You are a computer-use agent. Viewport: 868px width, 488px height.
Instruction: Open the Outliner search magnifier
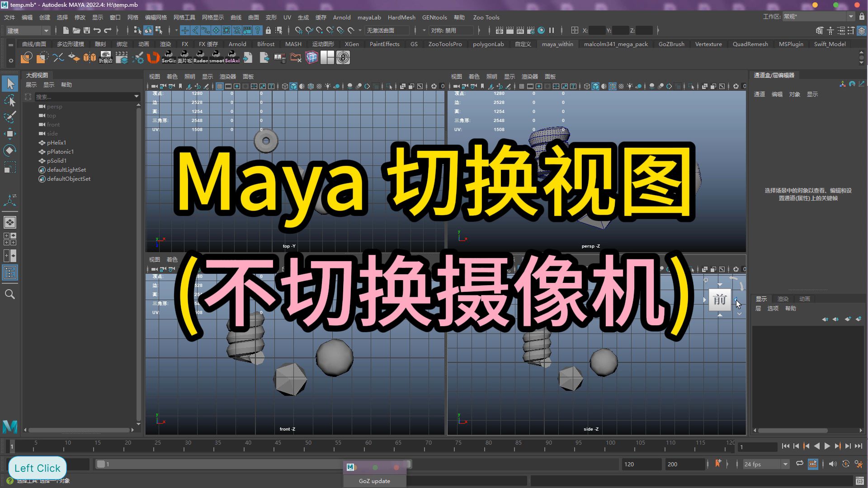click(x=10, y=294)
